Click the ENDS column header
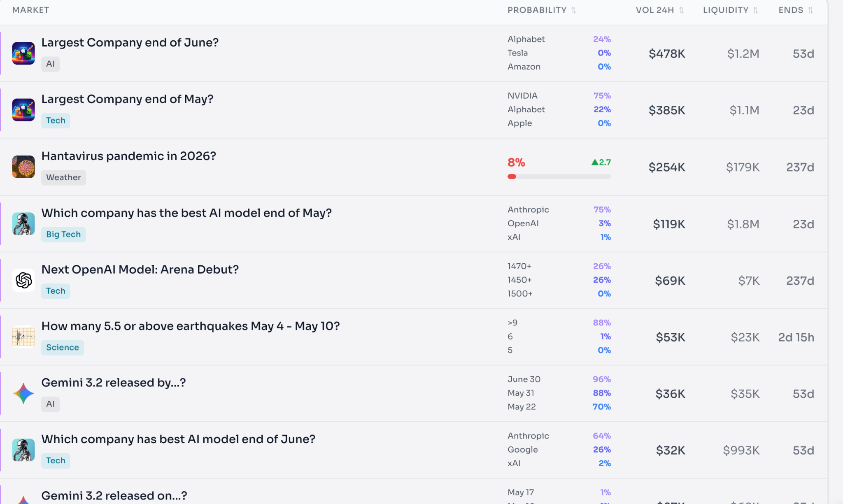This screenshot has width=843, height=504. 791,10
